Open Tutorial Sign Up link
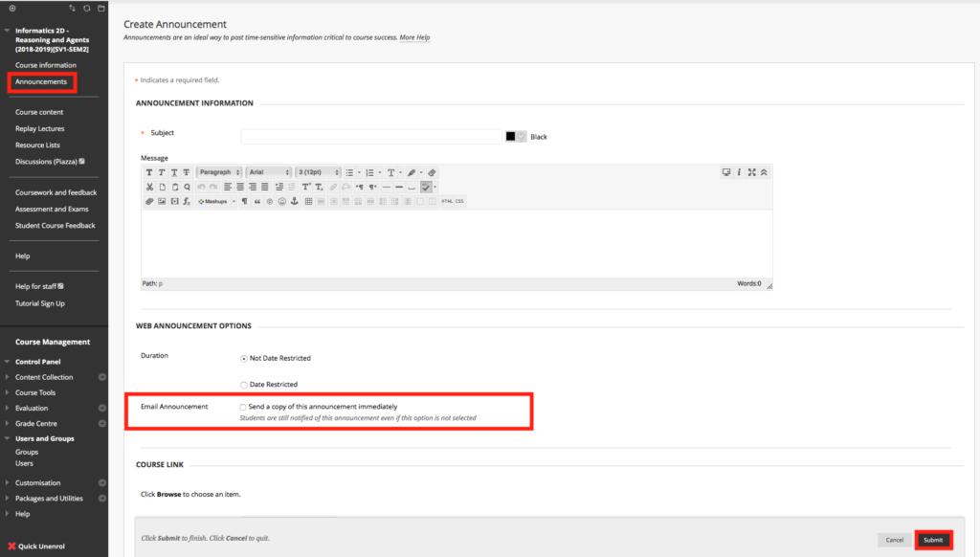Image resolution: width=980 pixels, height=557 pixels. coord(40,303)
